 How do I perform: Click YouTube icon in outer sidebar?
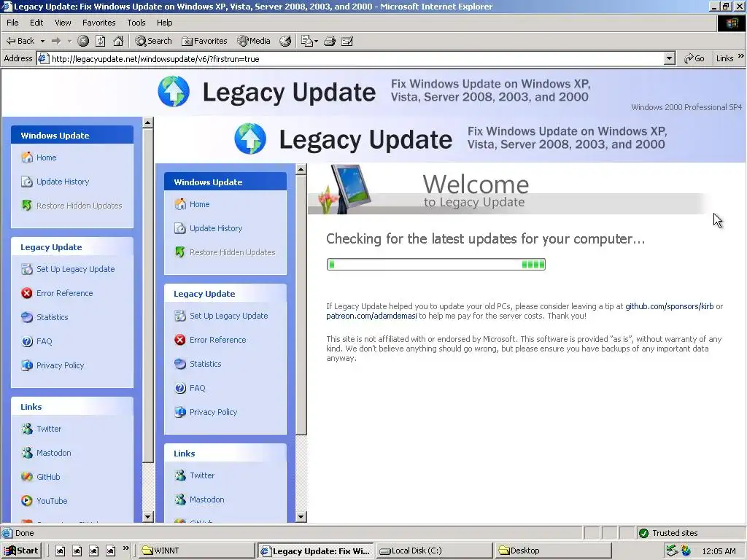(27, 500)
